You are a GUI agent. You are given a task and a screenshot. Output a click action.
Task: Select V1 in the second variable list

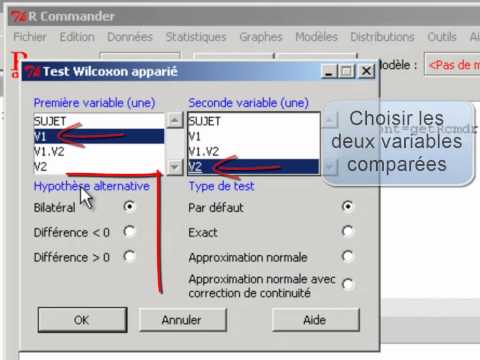point(253,136)
